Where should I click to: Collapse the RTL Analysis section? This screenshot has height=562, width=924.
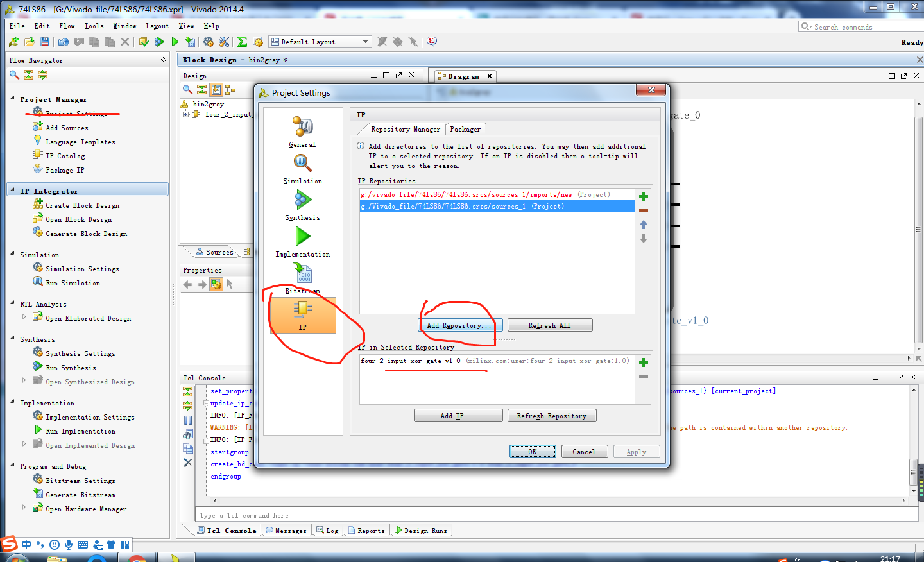coord(13,303)
